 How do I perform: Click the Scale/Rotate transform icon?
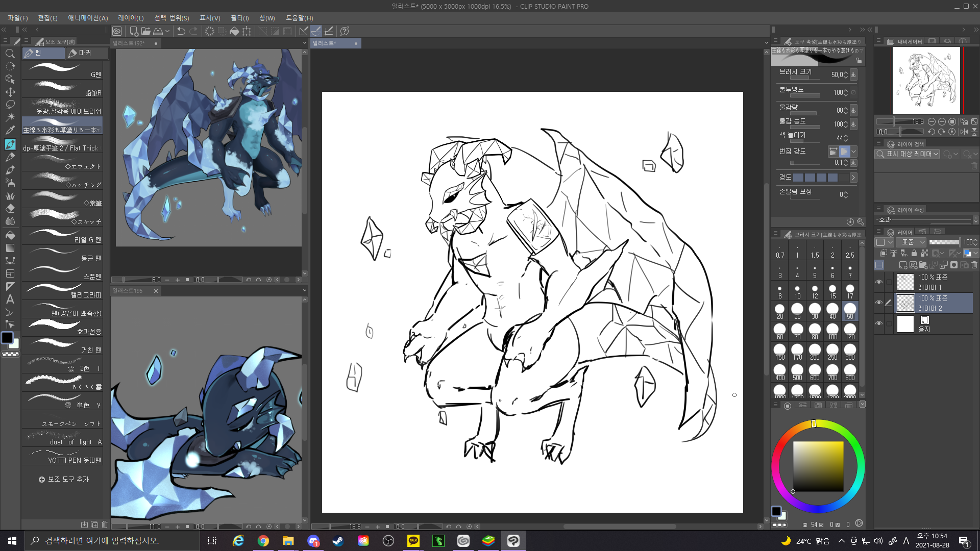(247, 31)
